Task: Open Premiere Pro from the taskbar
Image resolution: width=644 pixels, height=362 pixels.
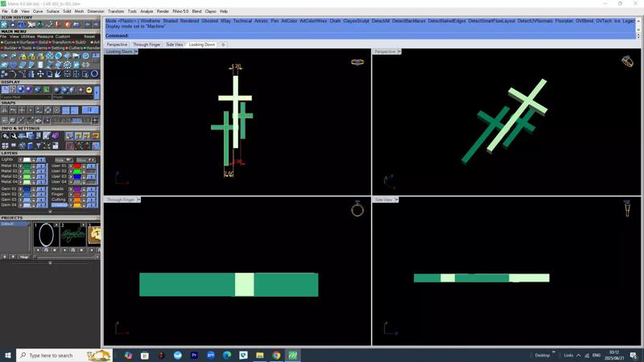Action: 194,355
